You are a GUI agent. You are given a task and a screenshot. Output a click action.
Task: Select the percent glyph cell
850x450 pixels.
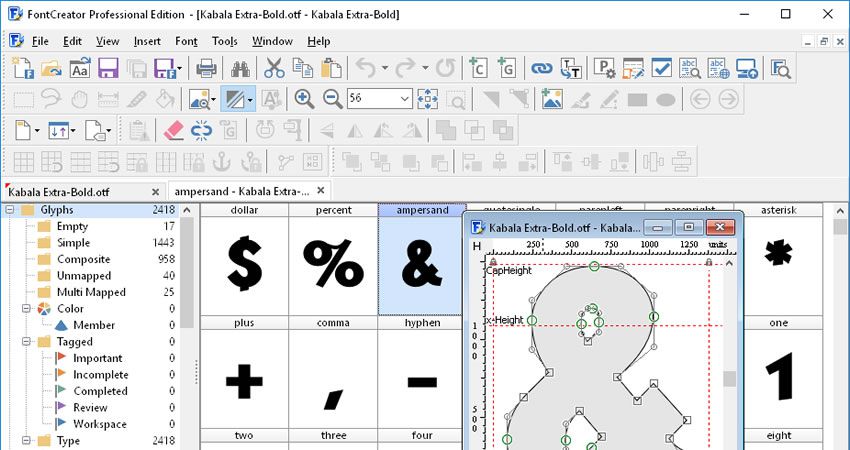333,259
